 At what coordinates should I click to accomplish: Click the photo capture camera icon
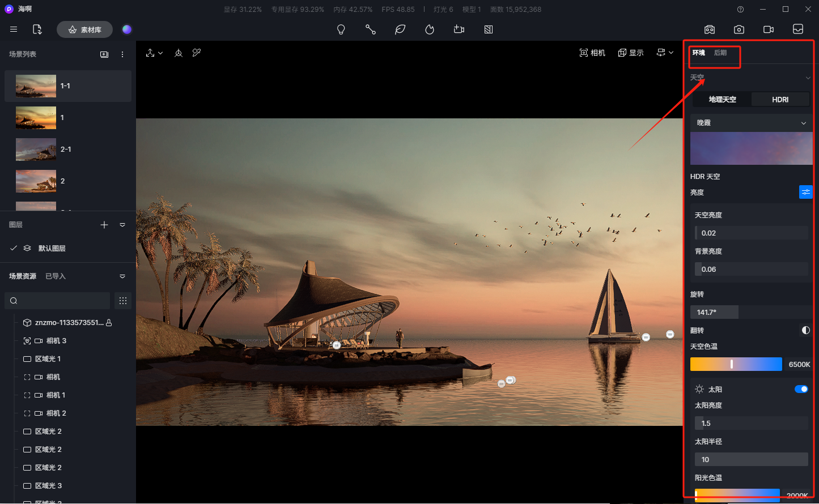pos(739,29)
